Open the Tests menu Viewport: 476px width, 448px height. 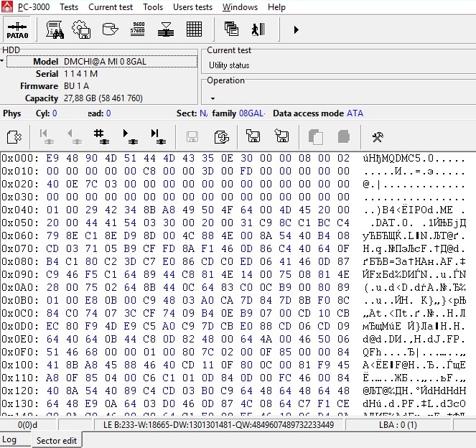pos(69,7)
